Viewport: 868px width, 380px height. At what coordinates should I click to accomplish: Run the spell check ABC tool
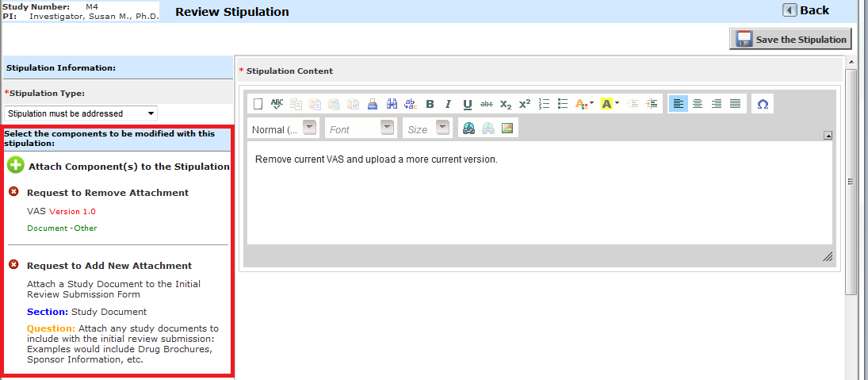(x=277, y=104)
